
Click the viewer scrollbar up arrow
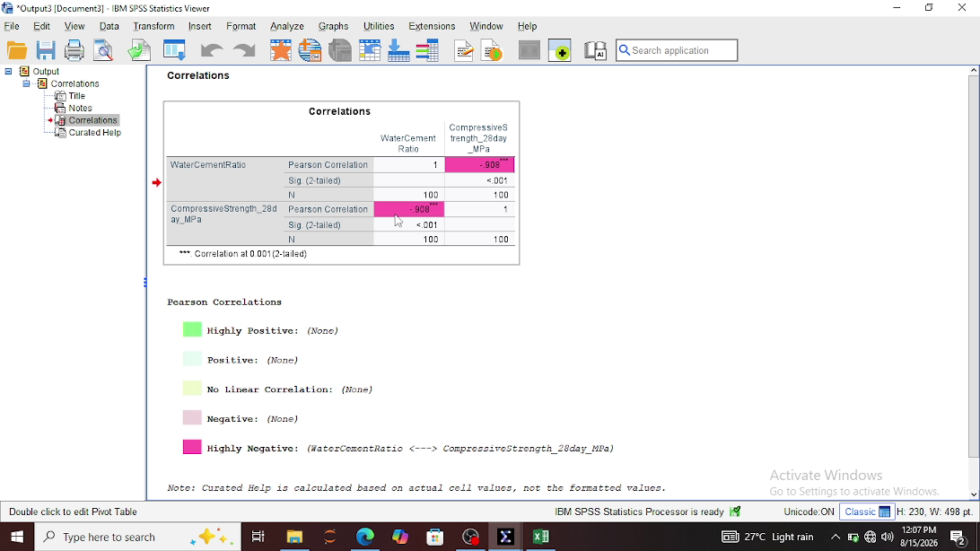pyautogui.click(x=974, y=71)
